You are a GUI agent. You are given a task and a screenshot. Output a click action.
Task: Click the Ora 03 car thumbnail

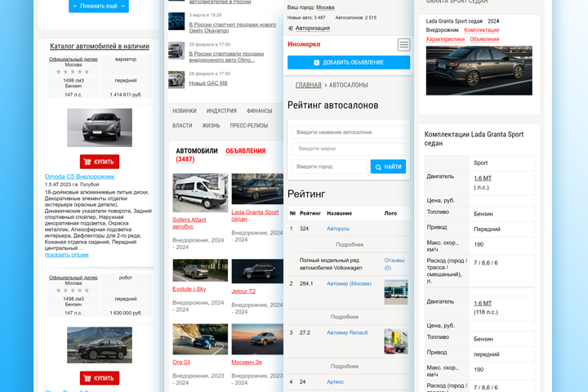pos(200,339)
